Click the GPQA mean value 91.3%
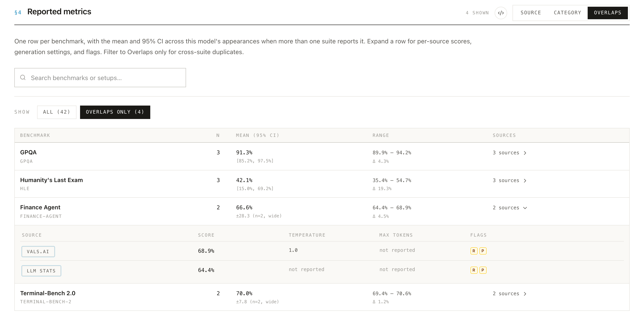This screenshot has height=331, width=644. tap(244, 152)
